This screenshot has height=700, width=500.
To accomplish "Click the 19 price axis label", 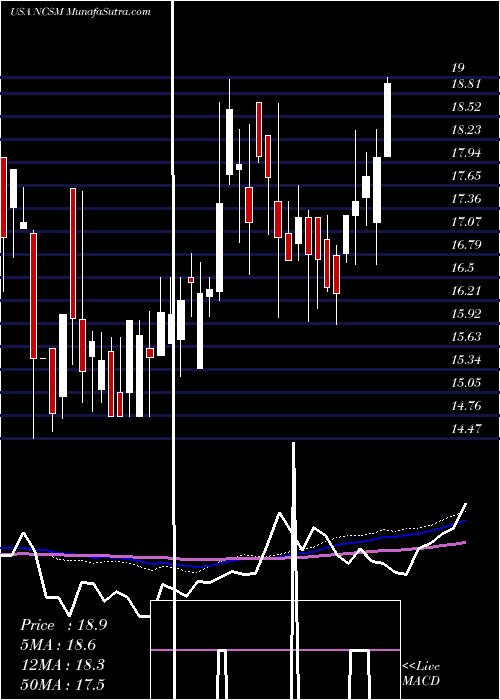I will click(458, 68).
